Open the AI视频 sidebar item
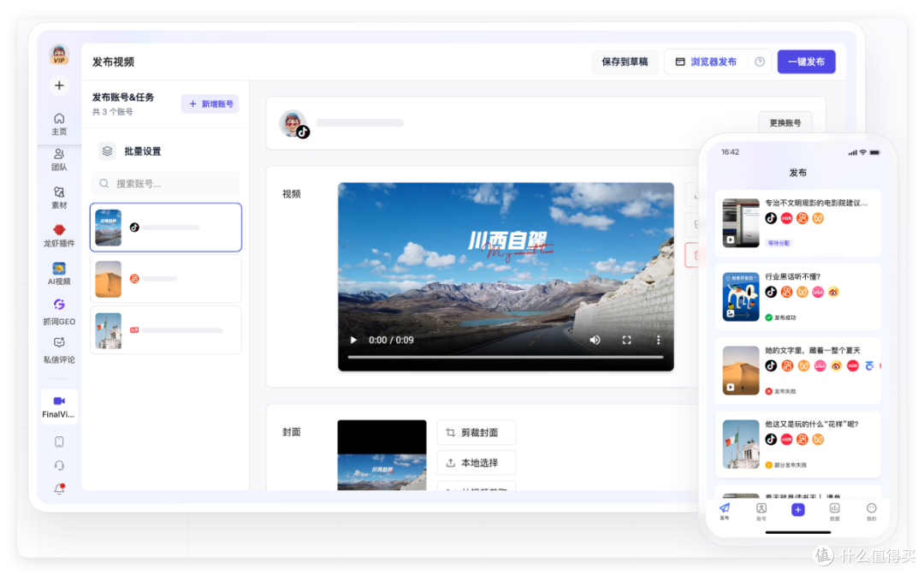The image size is (924, 575). coord(59,274)
